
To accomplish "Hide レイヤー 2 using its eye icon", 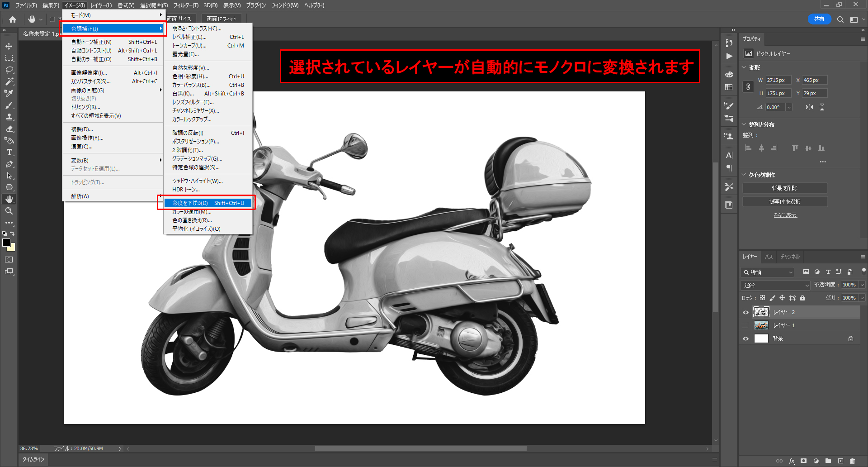I will [745, 312].
